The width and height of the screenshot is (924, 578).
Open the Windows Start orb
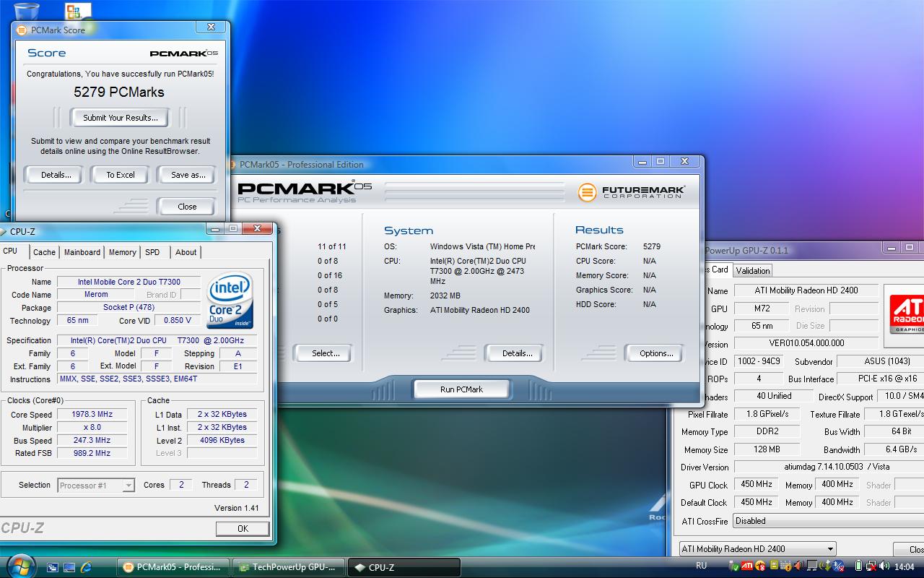pos(20,566)
